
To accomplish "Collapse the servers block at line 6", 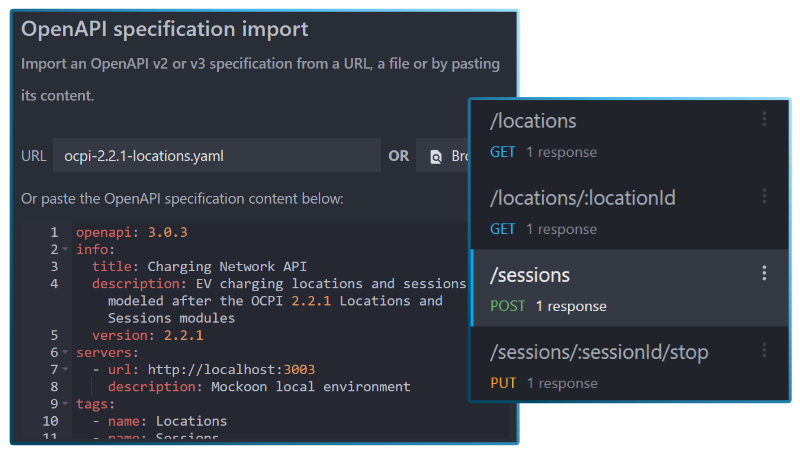I will 65,352.
